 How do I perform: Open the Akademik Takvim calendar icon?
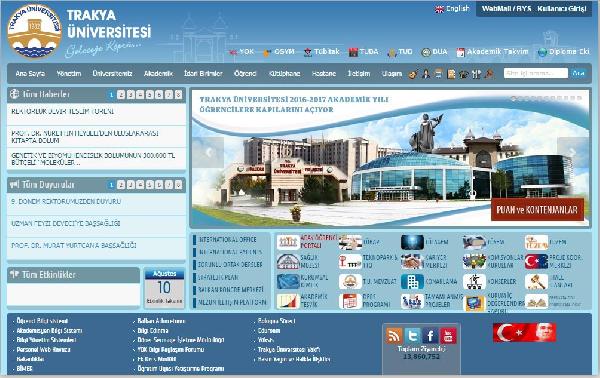461,52
